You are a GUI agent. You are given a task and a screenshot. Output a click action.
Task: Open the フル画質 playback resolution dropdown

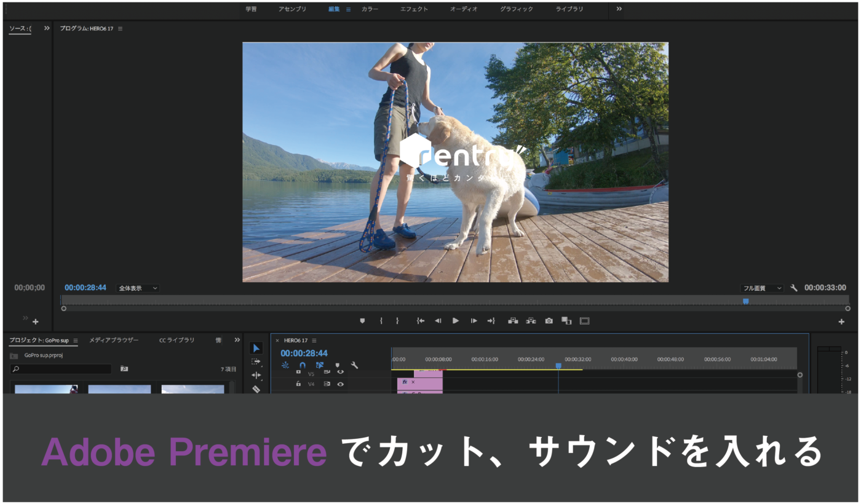[762, 288]
